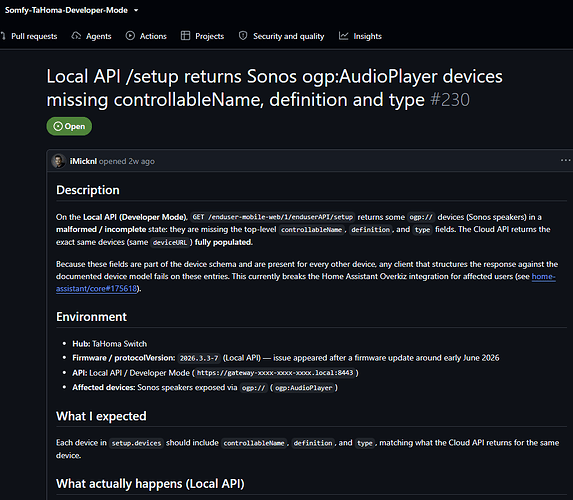The height and width of the screenshot is (500, 573).
Task: Open the comment options three-dot menu
Action: click(x=565, y=160)
